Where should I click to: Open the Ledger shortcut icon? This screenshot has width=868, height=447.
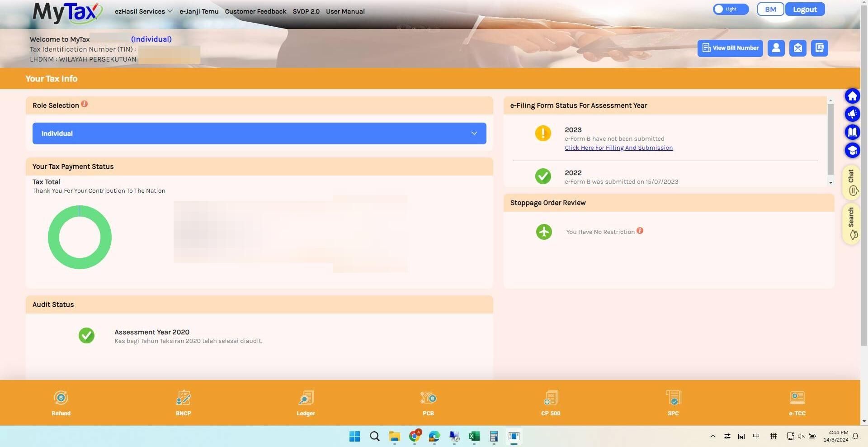pos(306,398)
